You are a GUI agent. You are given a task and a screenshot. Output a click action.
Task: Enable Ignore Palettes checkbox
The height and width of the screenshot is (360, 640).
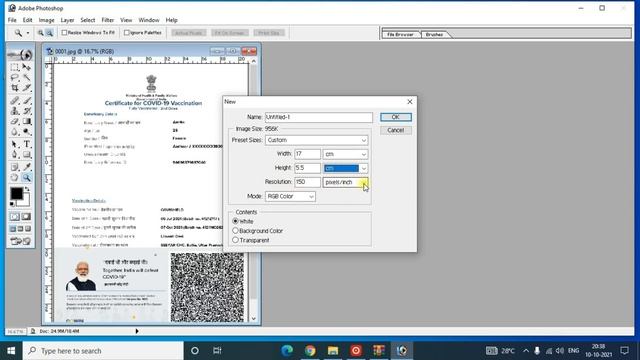(127, 32)
